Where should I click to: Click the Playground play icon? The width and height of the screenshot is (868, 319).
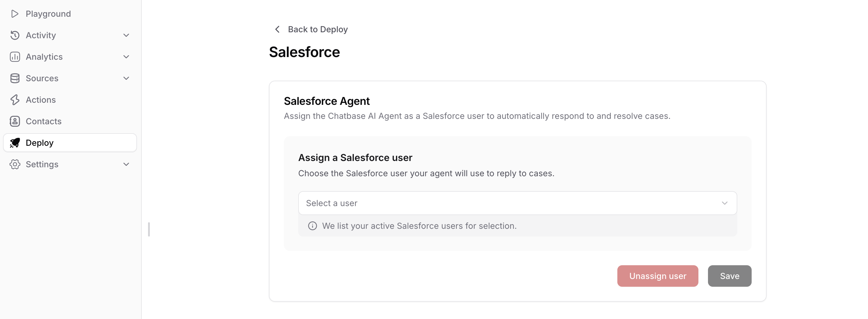14,14
